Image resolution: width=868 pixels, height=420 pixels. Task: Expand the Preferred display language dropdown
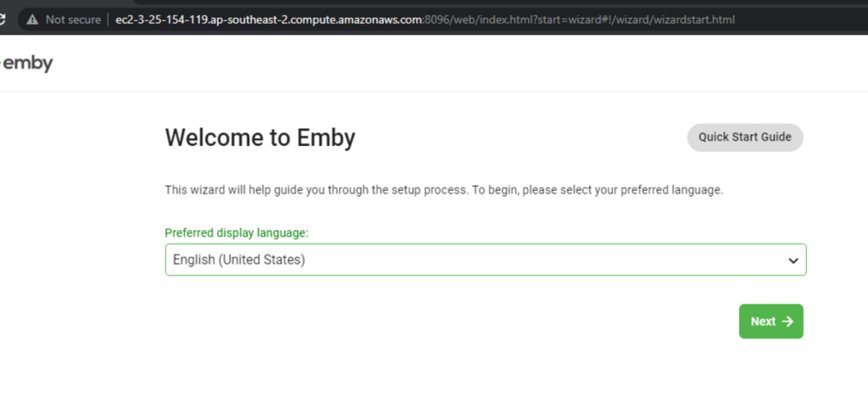click(485, 260)
